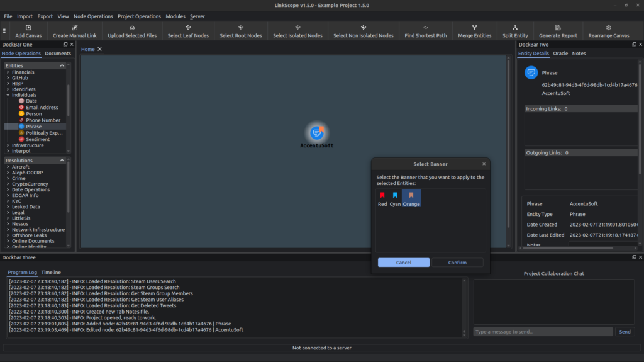Click the chat message input field

[543, 332]
